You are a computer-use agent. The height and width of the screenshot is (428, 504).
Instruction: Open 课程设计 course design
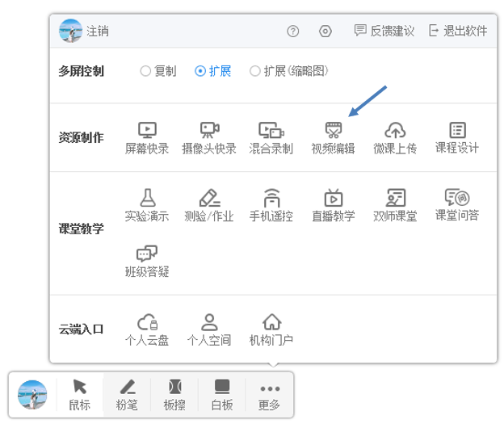coord(457,136)
